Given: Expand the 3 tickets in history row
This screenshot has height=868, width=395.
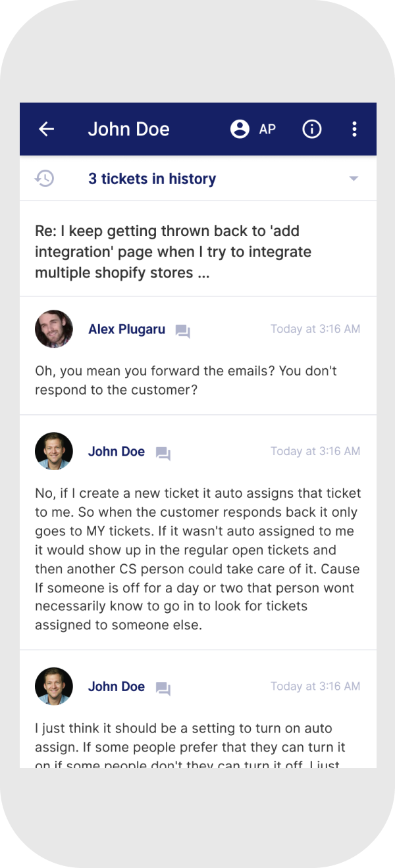Looking at the screenshot, I should pos(198,178).
